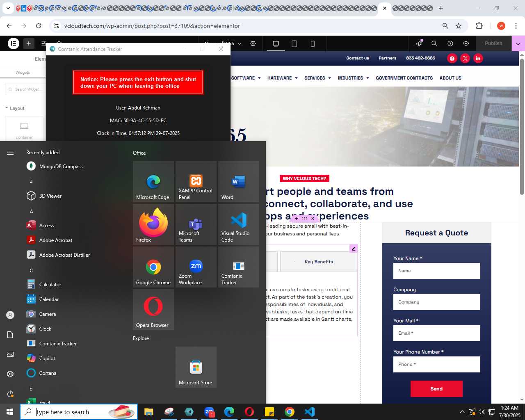Open File Explorer from taskbar
The height and width of the screenshot is (420, 525).
tap(148, 412)
